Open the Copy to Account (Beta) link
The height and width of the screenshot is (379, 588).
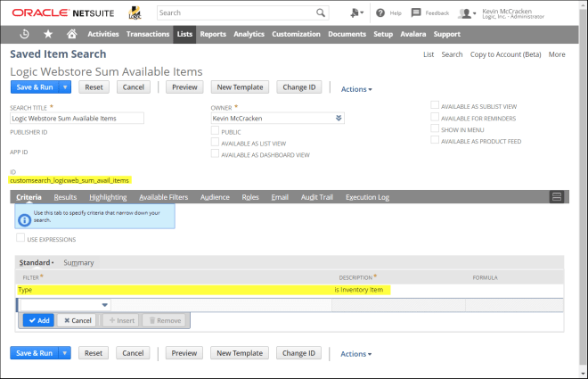click(x=505, y=54)
